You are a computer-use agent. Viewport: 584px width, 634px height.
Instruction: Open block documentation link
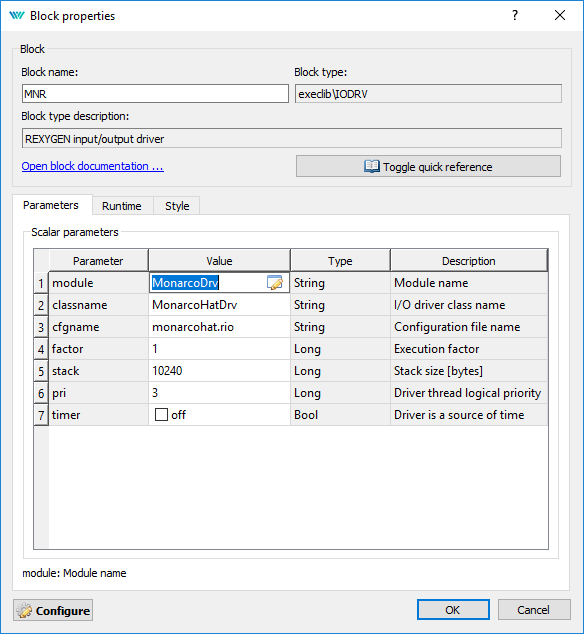pyautogui.click(x=93, y=166)
